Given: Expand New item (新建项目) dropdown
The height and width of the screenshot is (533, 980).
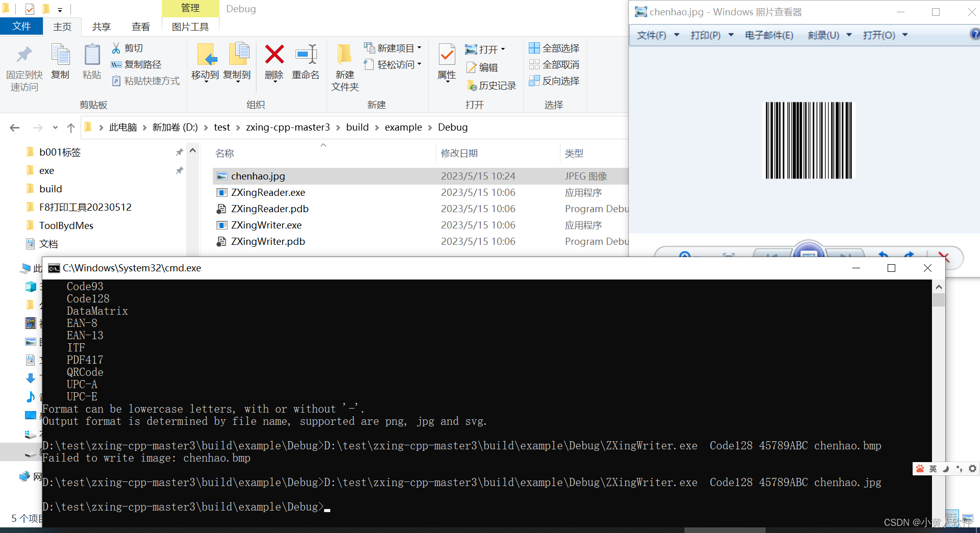Looking at the screenshot, I should click(x=419, y=48).
